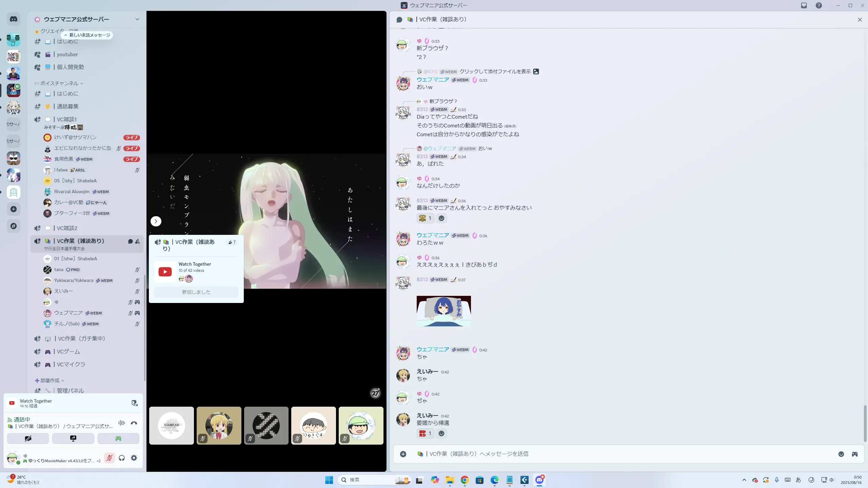Image resolution: width=868 pixels, height=488 pixels.
Task: Open the emoji picker in message box
Action: [x=841, y=454]
